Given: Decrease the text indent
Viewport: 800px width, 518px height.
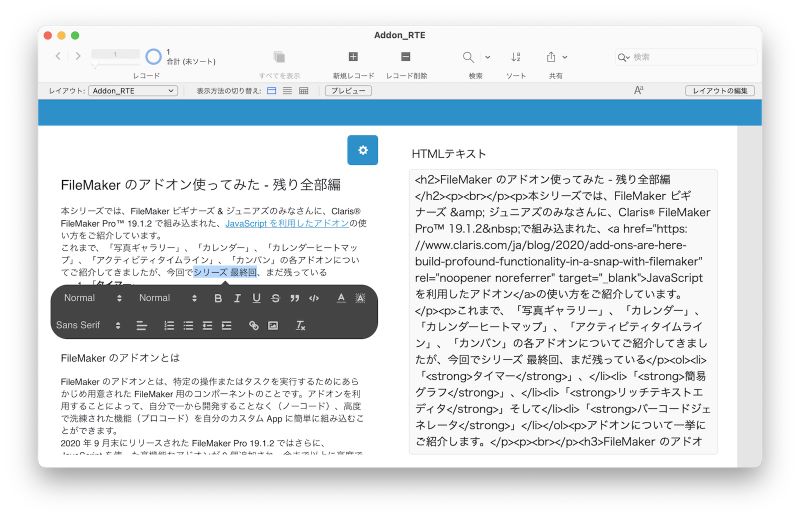Looking at the screenshot, I should click(x=207, y=326).
